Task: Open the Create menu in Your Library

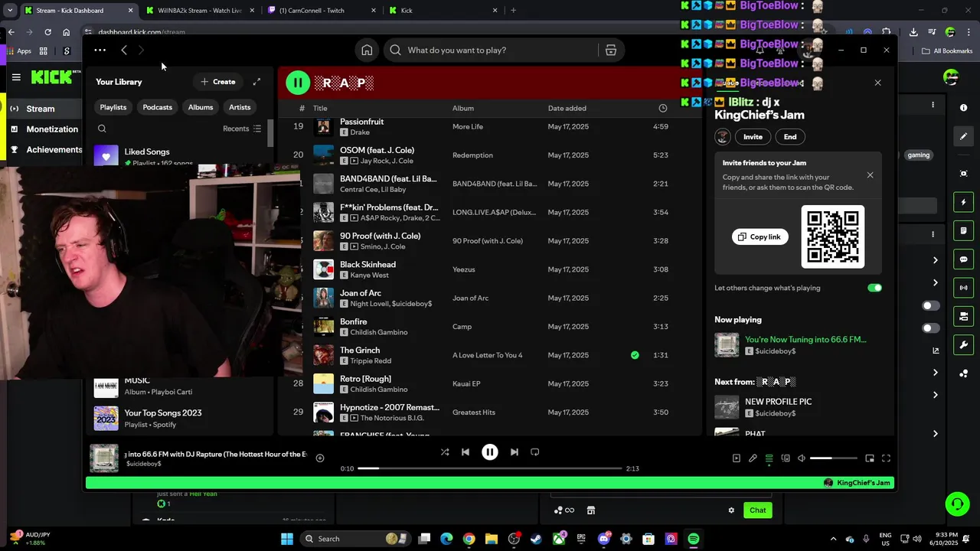Action: click(218, 82)
